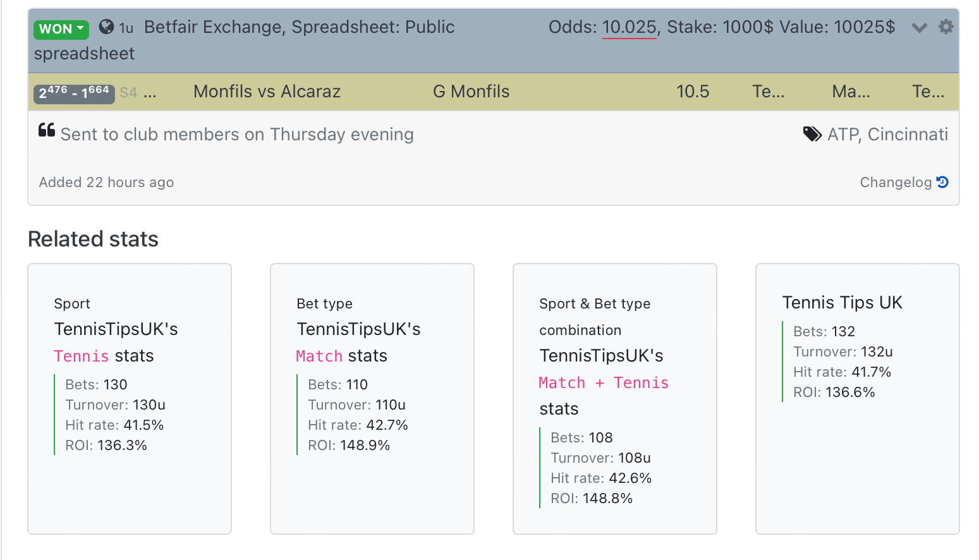
Task: Open the pink Tennis stats link
Action: point(81,356)
